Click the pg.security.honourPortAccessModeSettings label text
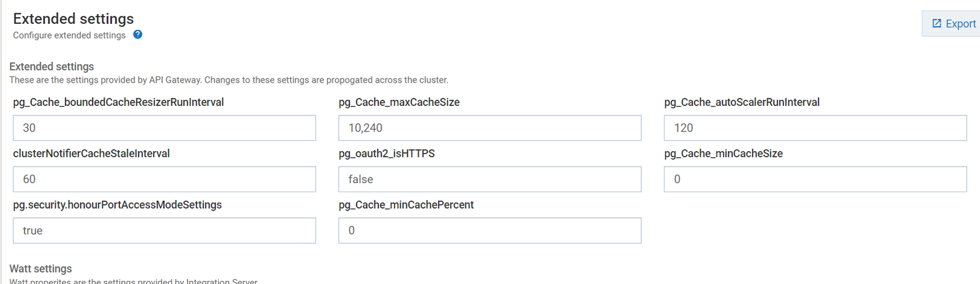The image size is (980, 284). click(x=117, y=205)
